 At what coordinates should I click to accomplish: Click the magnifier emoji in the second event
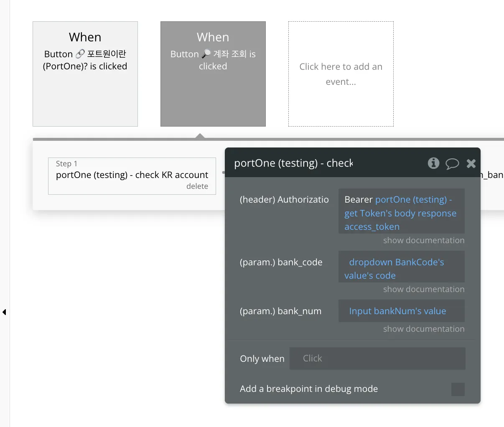(x=206, y=54)
